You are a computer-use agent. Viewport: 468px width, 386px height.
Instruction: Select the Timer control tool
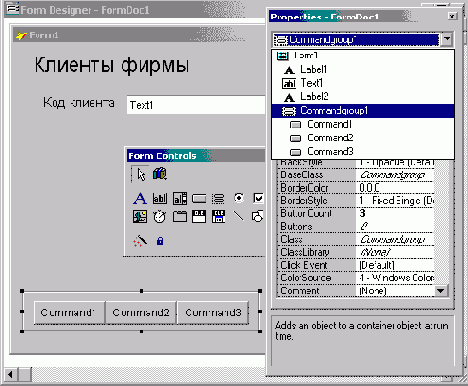click(x=160, y=217)
